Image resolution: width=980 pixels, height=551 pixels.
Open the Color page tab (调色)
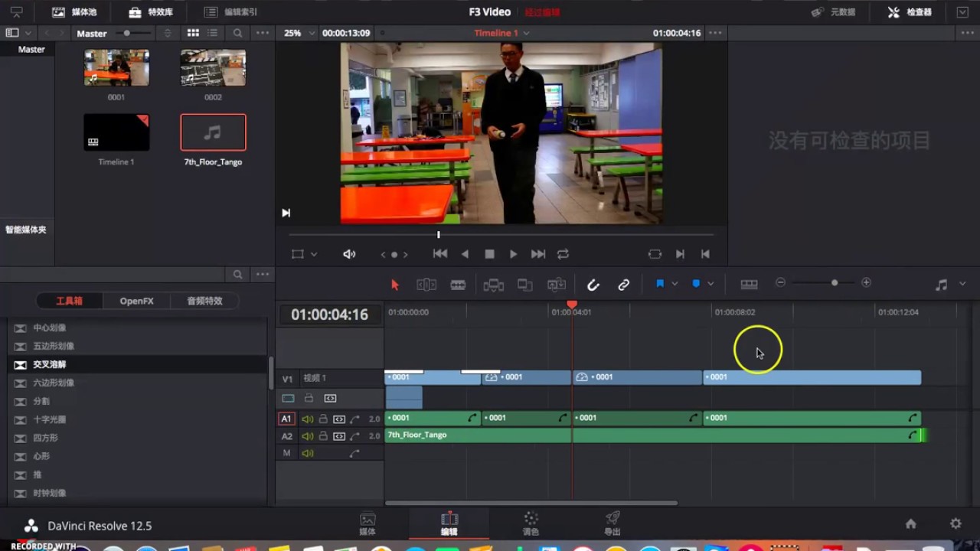pyautogui.click(x=531, y=523)
